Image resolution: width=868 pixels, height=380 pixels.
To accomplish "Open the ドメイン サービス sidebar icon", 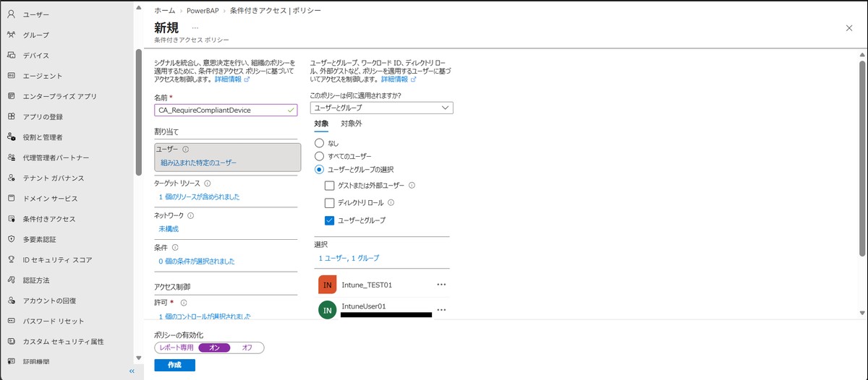I will click(11, 198).
